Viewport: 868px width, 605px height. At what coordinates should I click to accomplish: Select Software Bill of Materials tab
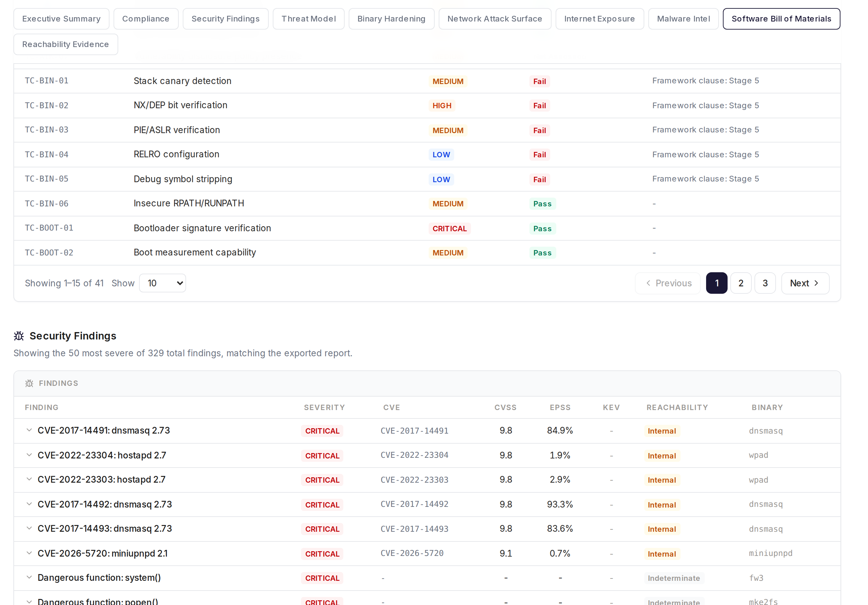[781, 19]
